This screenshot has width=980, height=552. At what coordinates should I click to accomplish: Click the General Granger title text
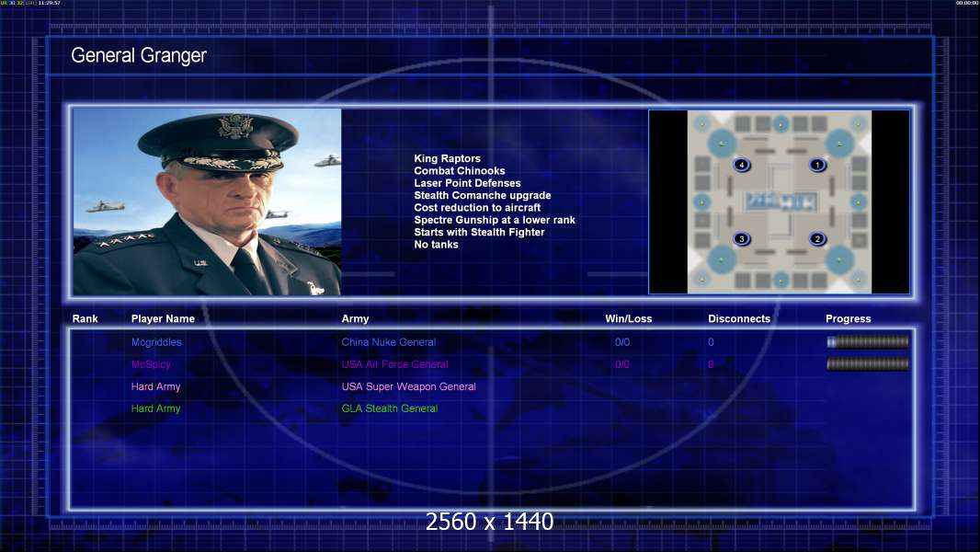tap(139, 55)
